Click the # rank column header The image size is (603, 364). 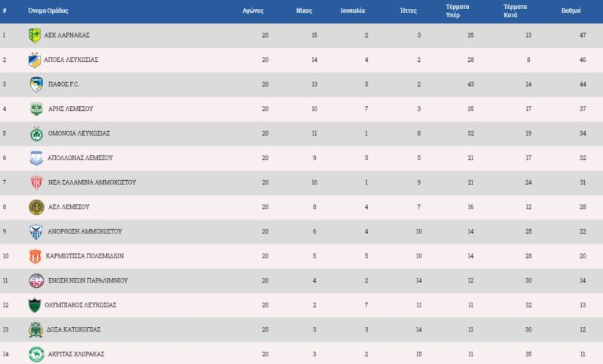tap(5, 11)
